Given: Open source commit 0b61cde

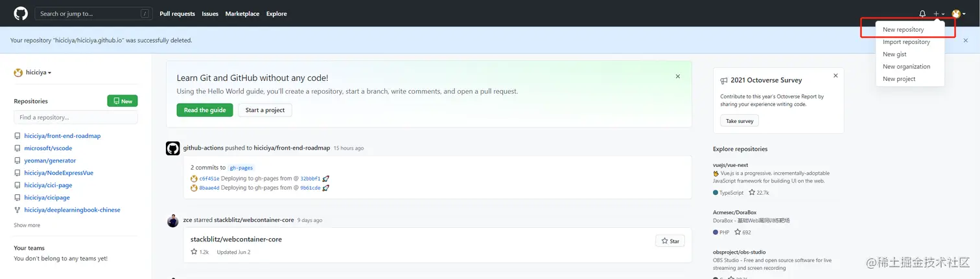Looking at the screenshot, I should point(310,188).
